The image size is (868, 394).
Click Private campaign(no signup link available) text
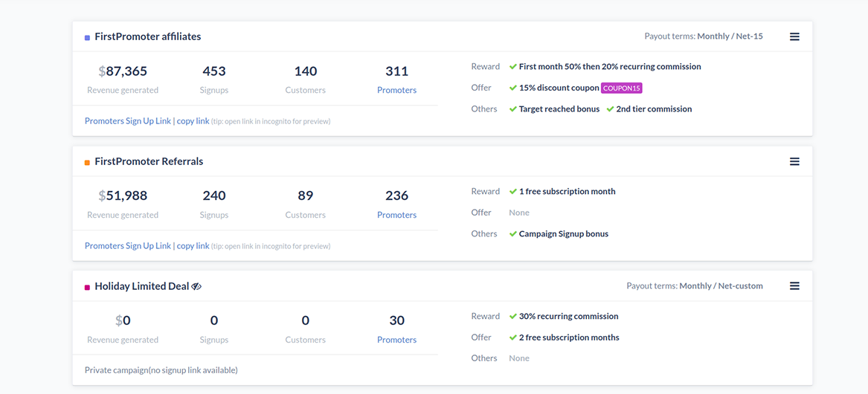[x=161, y=370]
